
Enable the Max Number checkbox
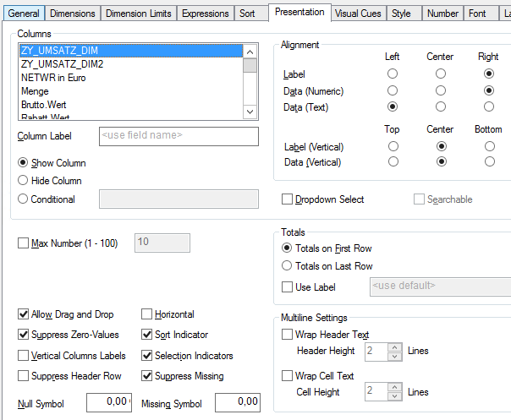[24, 243]
